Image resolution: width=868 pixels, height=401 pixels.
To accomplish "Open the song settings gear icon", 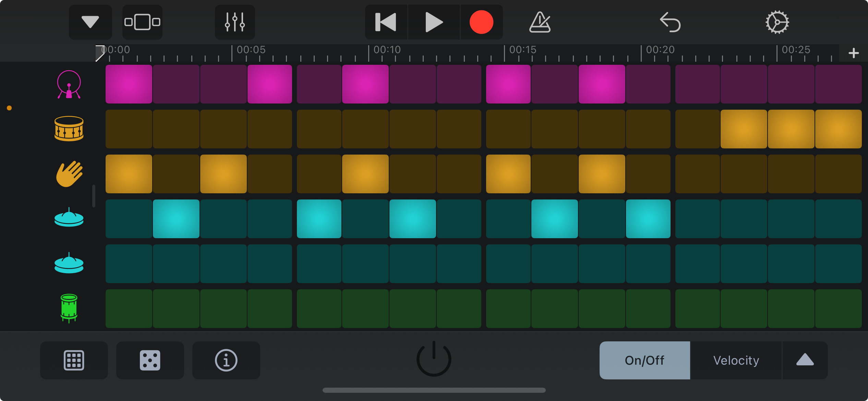I will tap(777, 22).
